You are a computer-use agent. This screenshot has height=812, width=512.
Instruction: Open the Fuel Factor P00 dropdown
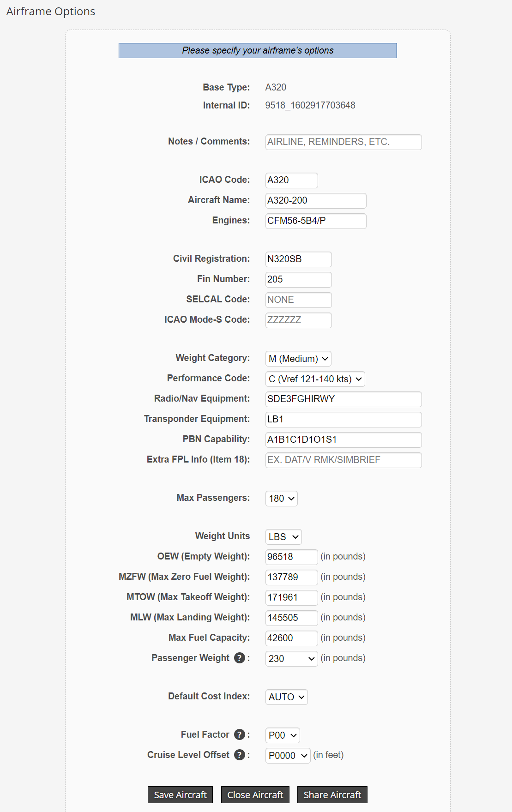click(282, 735)
